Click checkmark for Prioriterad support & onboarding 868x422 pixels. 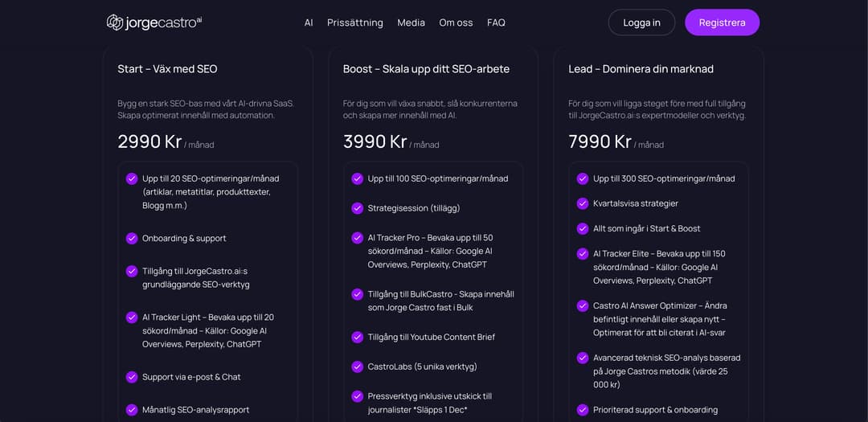point(583,410)
